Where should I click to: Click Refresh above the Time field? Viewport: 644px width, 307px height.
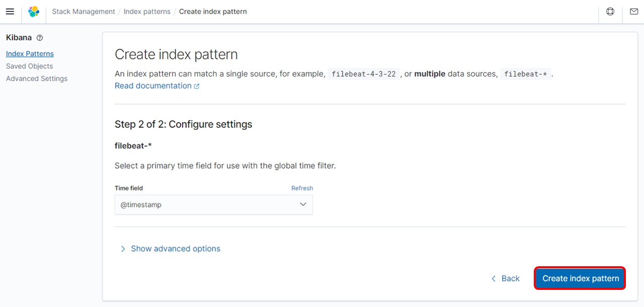[302, 188]
